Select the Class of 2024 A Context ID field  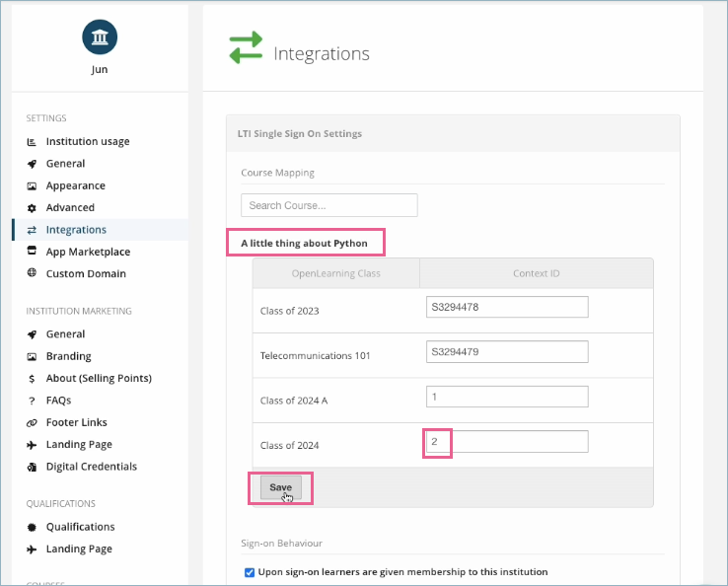click(x=507, y=397)
